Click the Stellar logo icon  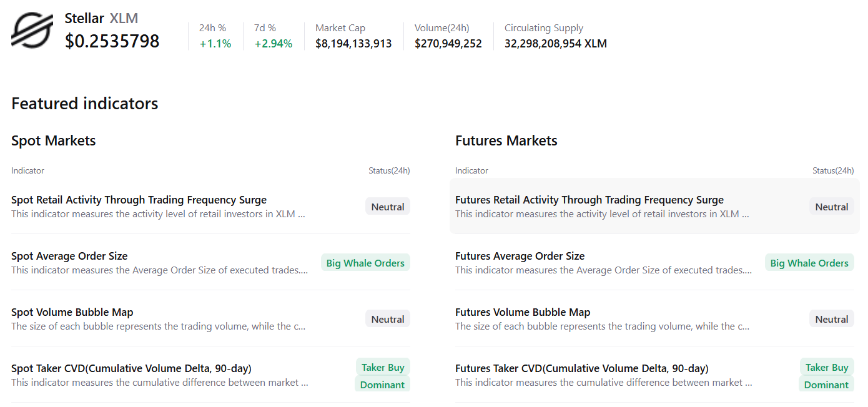point(31,30)
